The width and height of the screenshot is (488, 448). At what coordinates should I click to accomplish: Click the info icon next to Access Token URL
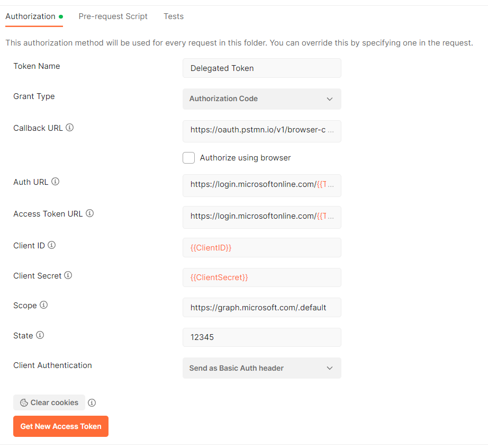point(89,213)
